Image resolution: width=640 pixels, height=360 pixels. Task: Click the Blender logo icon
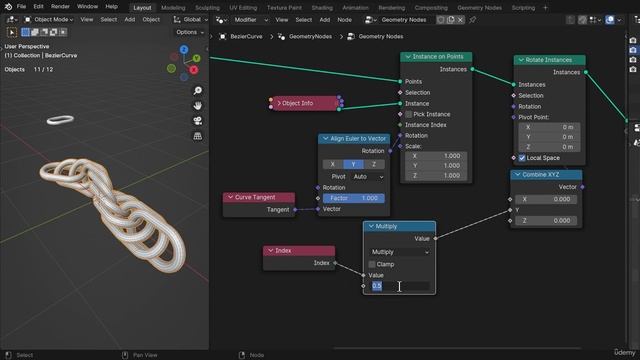(8, 7)
